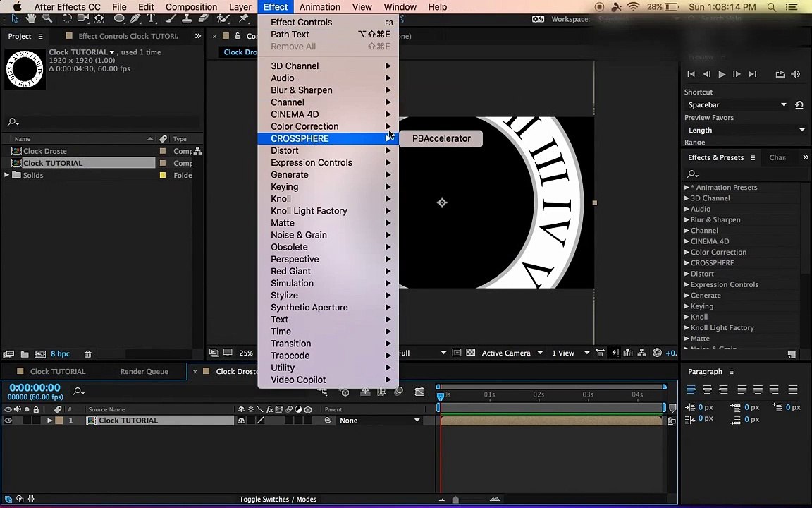Viewport: 812px width, 508px height.
Task: Click the Interpret Footage icon in Project panel
Action: click(8, 354)
